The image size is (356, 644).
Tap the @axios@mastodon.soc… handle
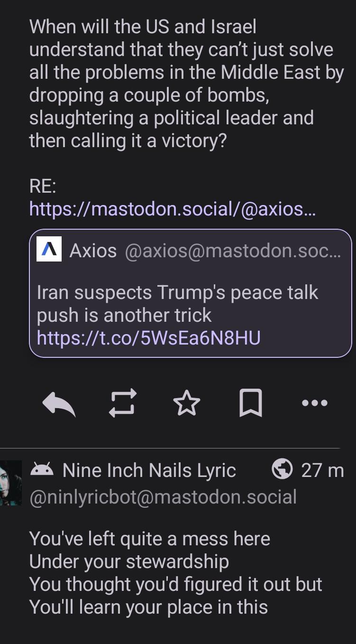232,250
